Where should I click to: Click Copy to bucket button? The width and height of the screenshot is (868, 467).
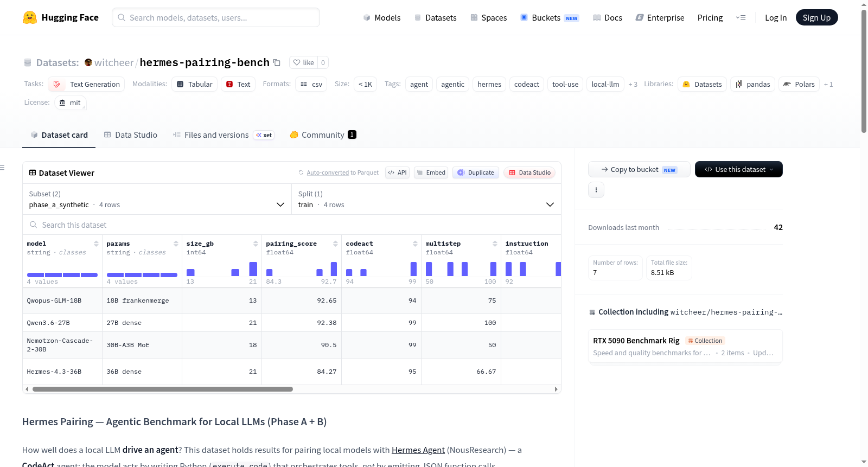coord(639,169)
